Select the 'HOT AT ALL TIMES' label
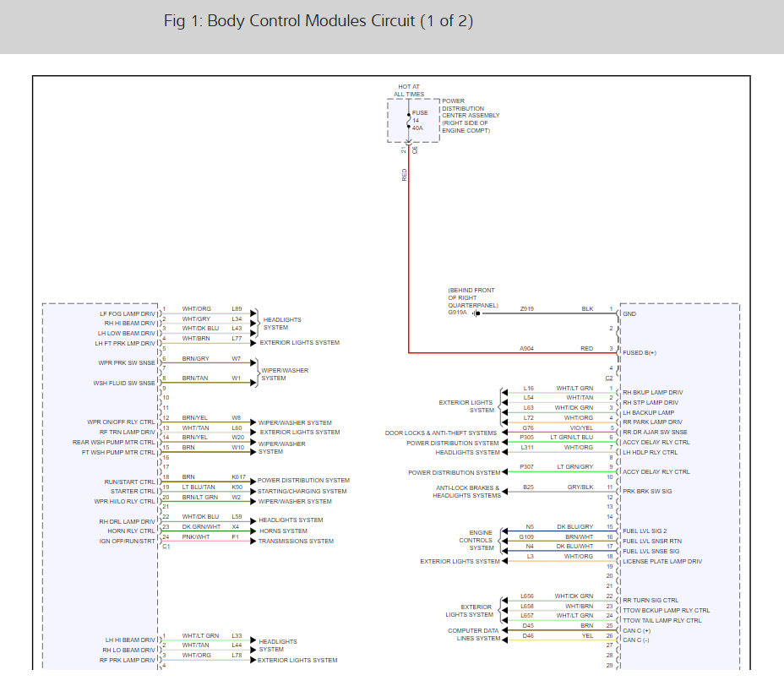784x686 pixels. click(409, 90)
